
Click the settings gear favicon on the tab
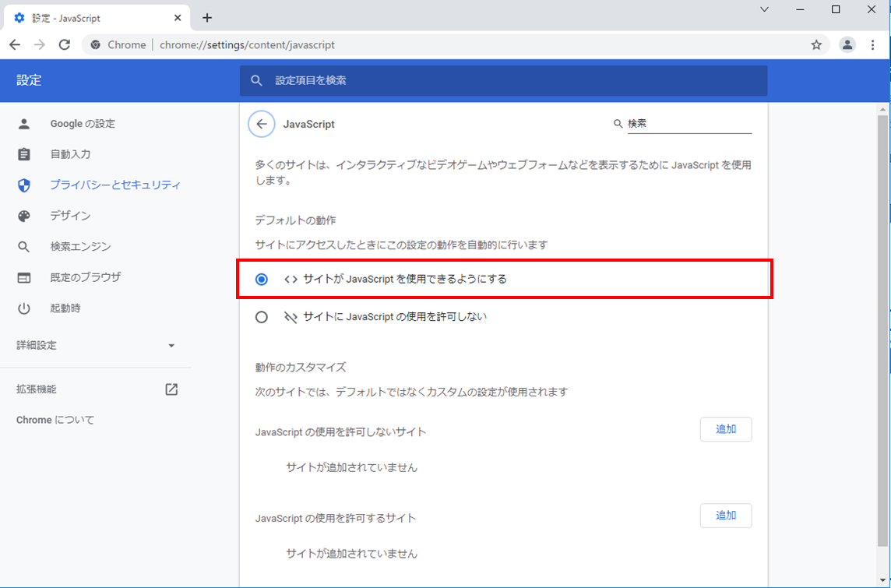coord(19,18)
